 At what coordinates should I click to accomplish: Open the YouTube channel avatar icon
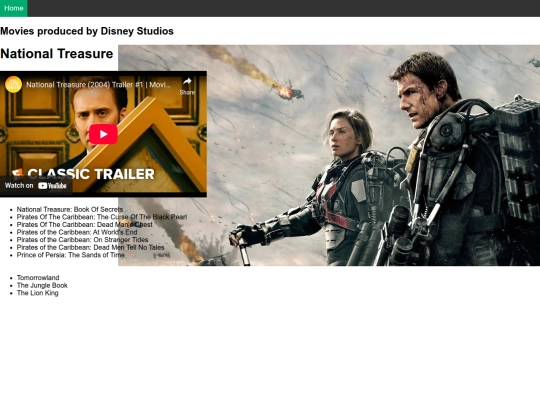point(13,85)
